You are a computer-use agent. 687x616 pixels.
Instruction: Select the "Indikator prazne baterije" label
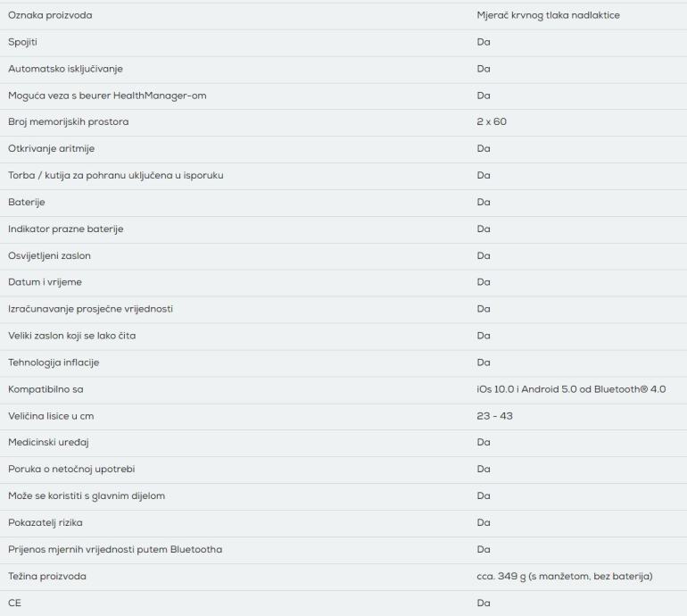pos(66,229)
